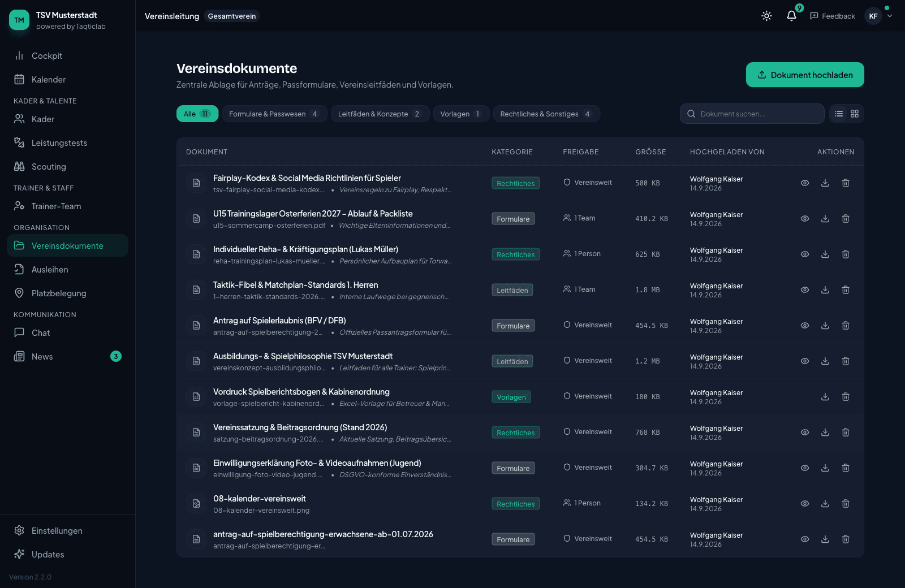This screenshot has width=905, height=588.
Task: Filter by Alle documents tab
Action: tap(197, 114)
